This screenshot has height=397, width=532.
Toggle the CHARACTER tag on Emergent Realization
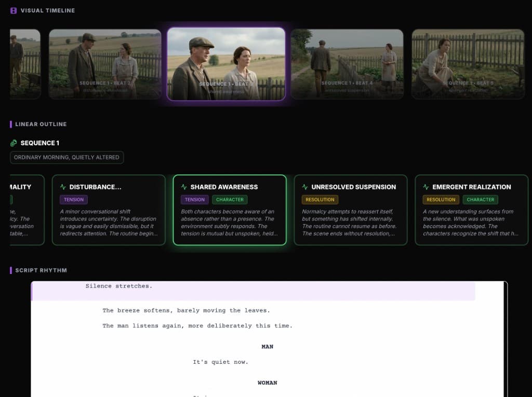tap(480, 199)
